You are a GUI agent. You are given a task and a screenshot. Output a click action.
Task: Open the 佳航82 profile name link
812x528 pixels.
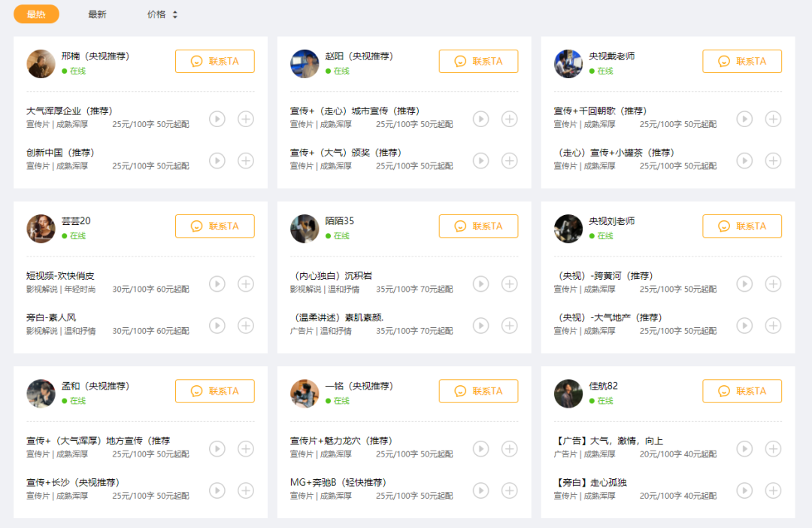(x=603, y=386)
